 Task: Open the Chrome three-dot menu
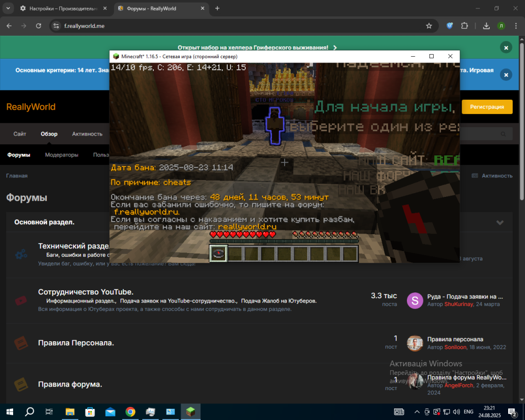coord(516,26)
